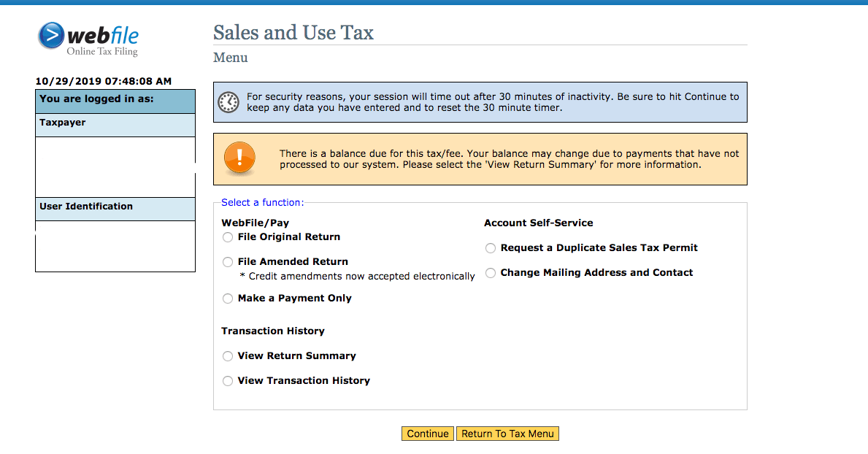Choose Make a Payment Only option
868x454 pixels.
point(228,299)
